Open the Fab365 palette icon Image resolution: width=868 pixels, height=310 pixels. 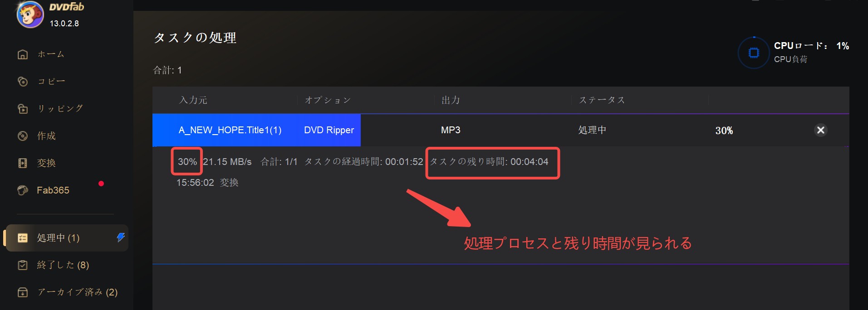coord(23,190)
